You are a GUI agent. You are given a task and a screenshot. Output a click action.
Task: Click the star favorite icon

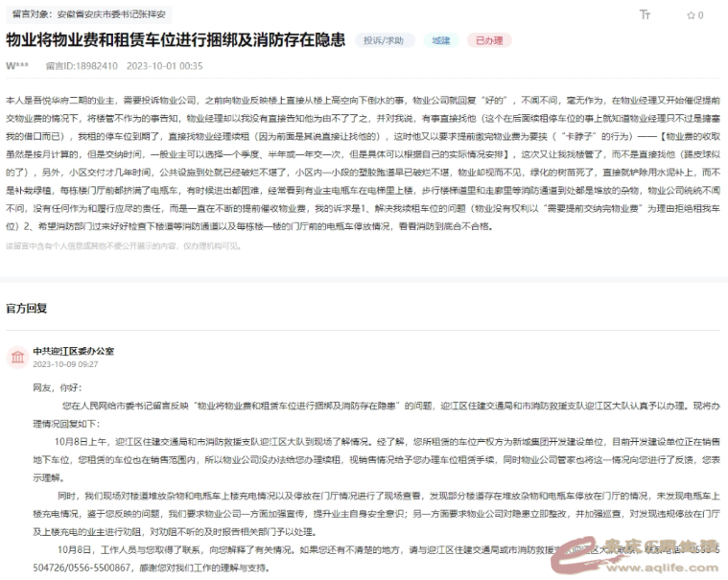(689, 15)
